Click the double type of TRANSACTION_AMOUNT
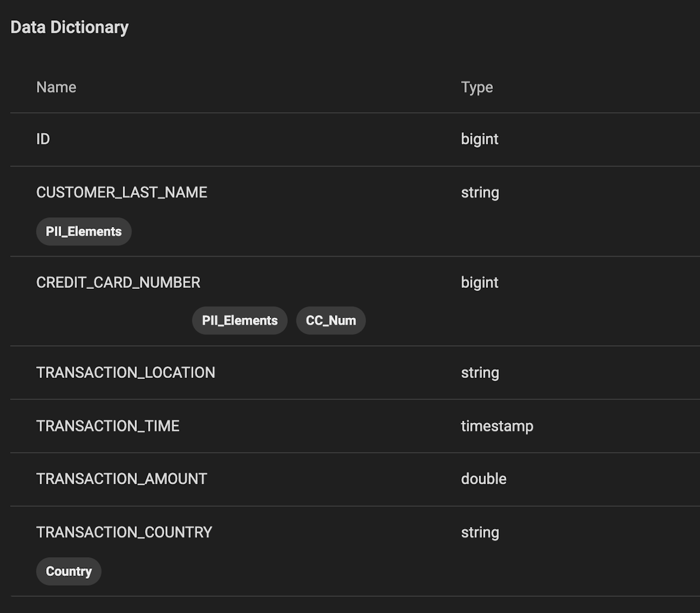Viewport: 700px width, 613px height. (x=484, y=479)
